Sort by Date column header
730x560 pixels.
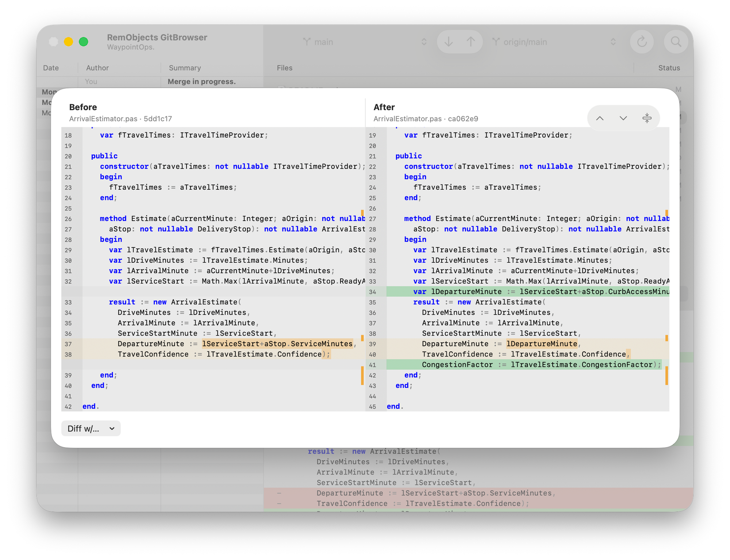[51, 68]
